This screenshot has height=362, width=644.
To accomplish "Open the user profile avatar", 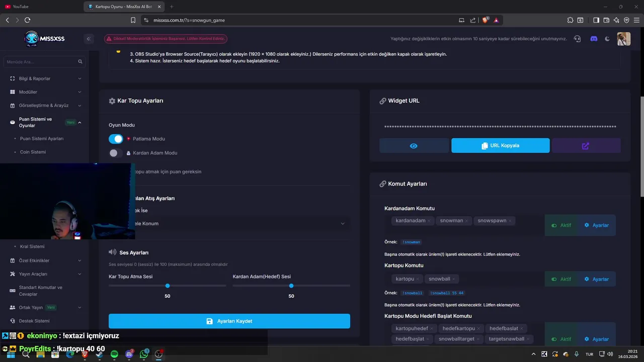I will [x=624, y=39].
